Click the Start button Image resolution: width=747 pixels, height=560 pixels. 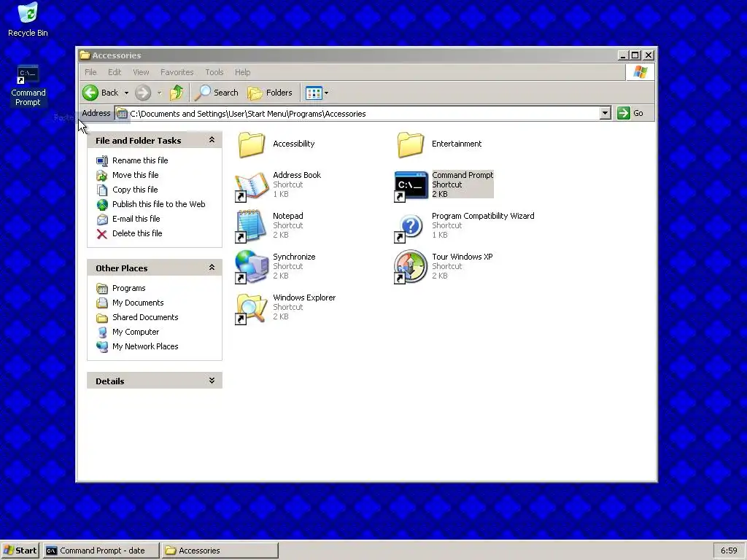tap(20, 551)
